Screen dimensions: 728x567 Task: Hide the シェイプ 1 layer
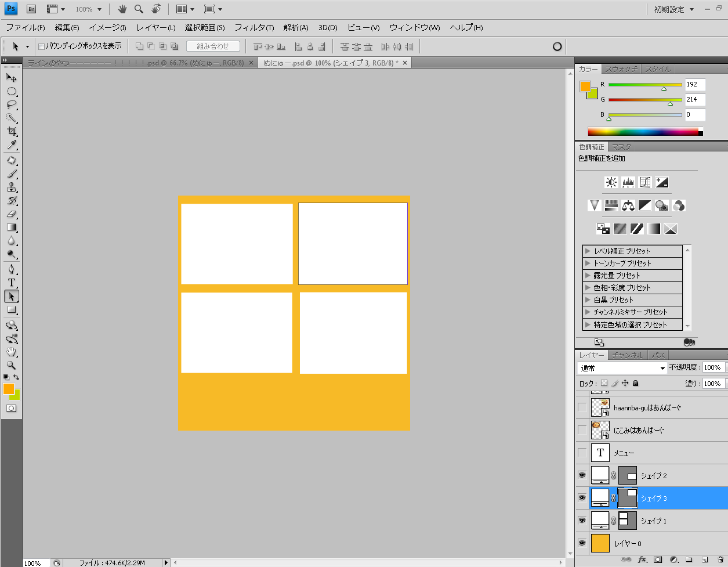pos(582,521)
